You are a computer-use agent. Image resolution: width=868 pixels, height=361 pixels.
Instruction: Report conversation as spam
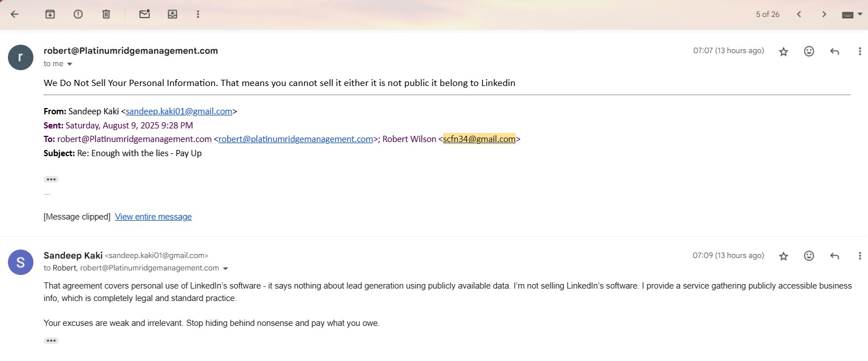coord(78,14)
